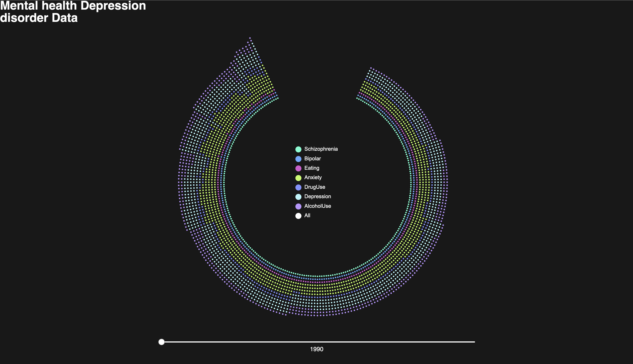Click the Bipolar legend color circle

pos(298,159)
